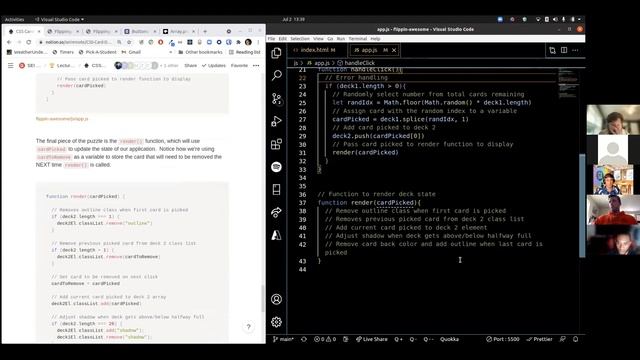Switch to the Array browser tab
Screen dimensions: 640x360
click(x=179, y=31)
